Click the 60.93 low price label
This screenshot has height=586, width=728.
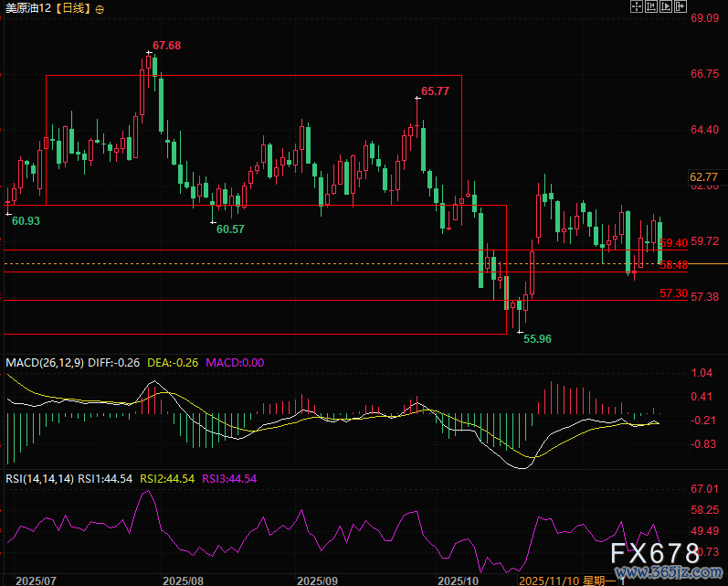coord(25,221)
